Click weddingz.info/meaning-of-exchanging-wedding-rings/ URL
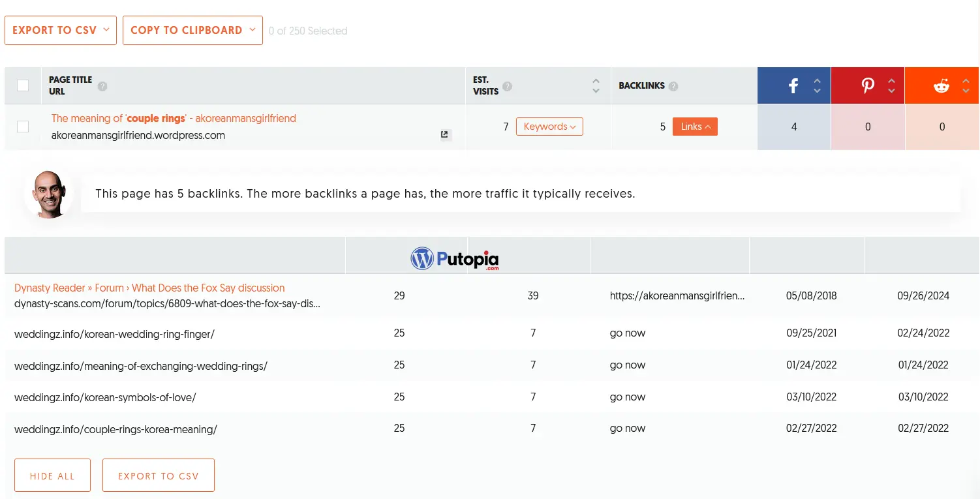 tap(141, 366)
